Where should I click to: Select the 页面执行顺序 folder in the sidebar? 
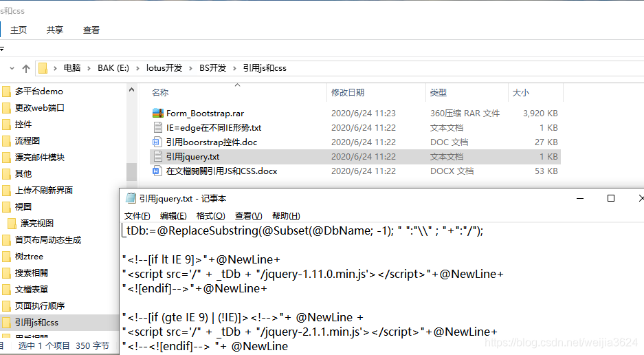(x=40, y=305)
